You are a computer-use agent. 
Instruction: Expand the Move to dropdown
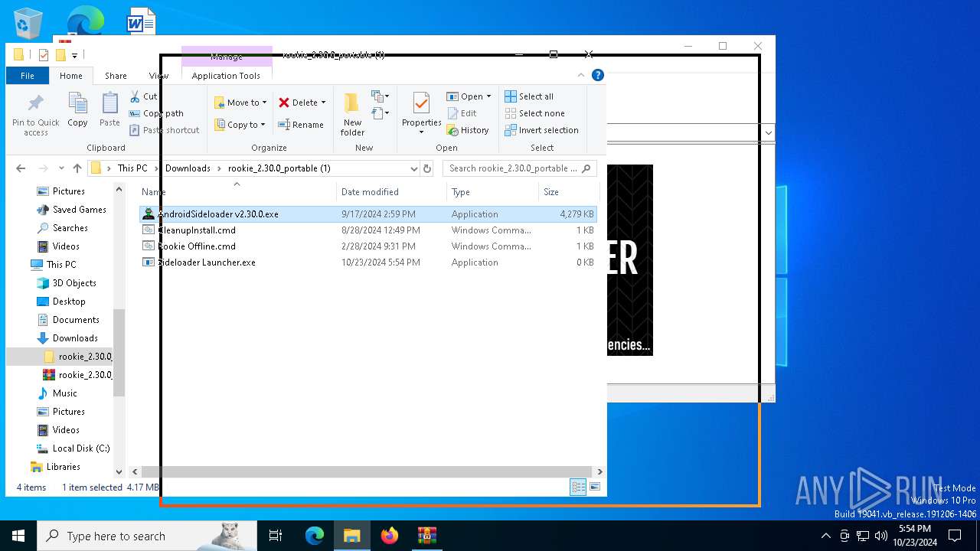(x=264, y=103)
